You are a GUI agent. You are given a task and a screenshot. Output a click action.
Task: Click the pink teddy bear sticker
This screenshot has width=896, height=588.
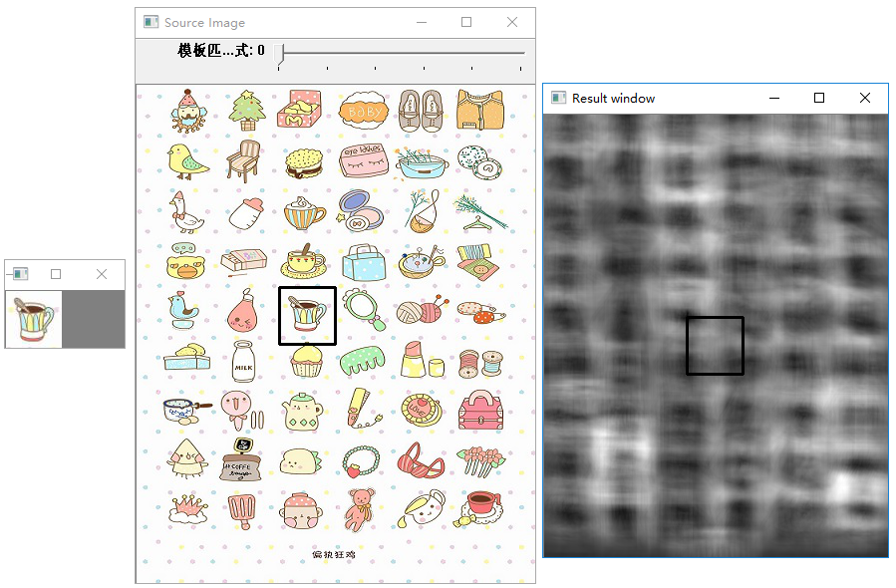pos(360,509)
